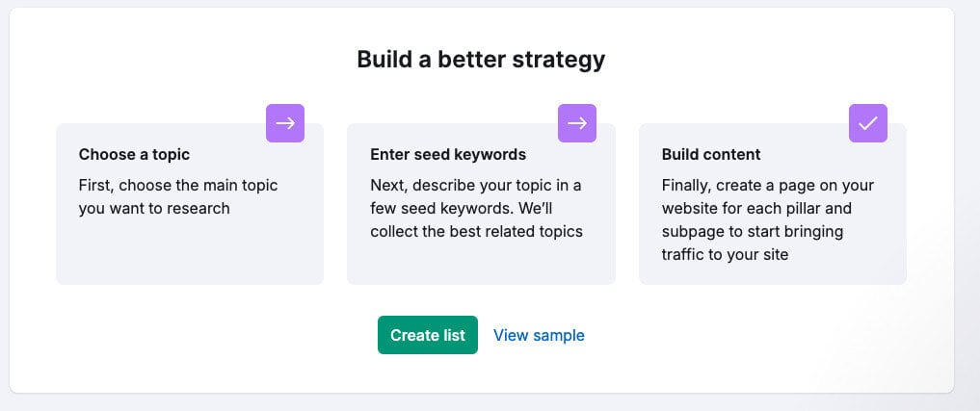Click the 'subpage to start bringing' text line
Viewport: 980px width, 411px height.
[753, 232]
